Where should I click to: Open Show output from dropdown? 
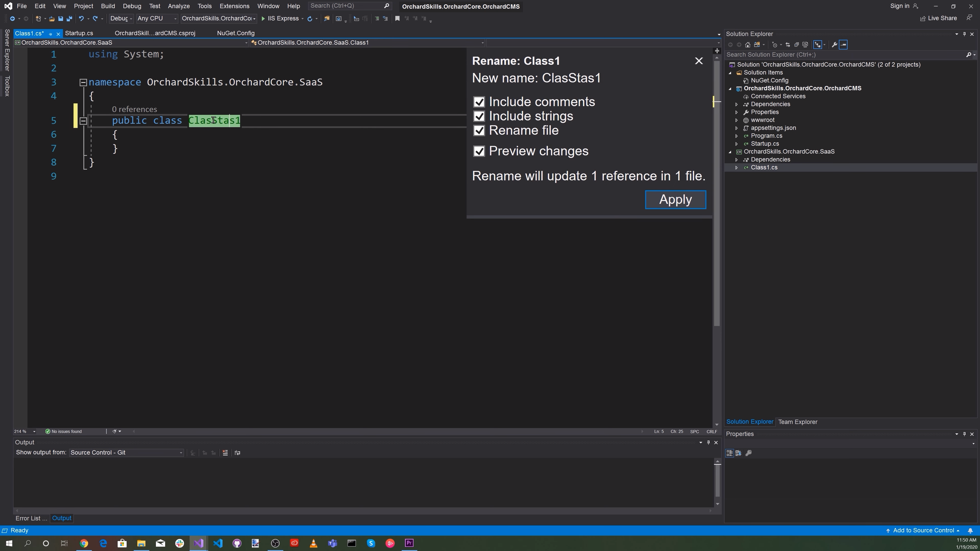point(126,453)
